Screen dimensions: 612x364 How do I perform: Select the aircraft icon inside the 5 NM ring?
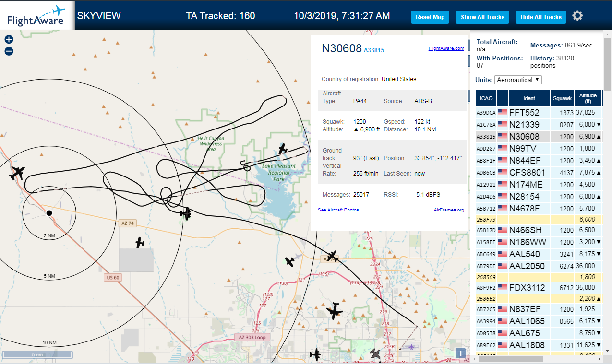18,172
